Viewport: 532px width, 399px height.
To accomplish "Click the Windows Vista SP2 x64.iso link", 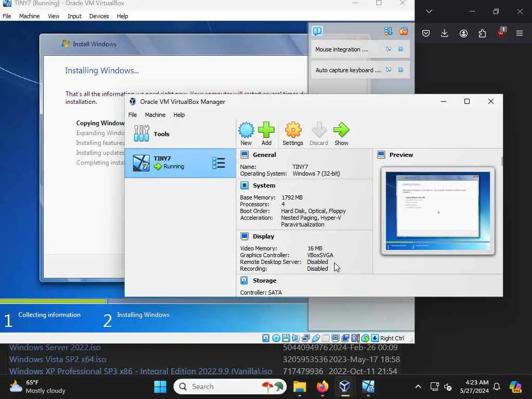I will point(58,360).
